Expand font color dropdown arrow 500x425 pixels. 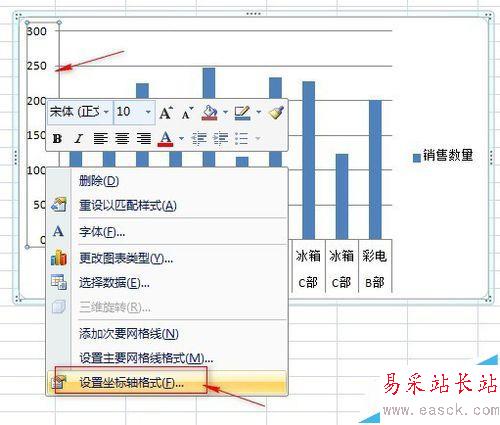(x=181, y=138)
